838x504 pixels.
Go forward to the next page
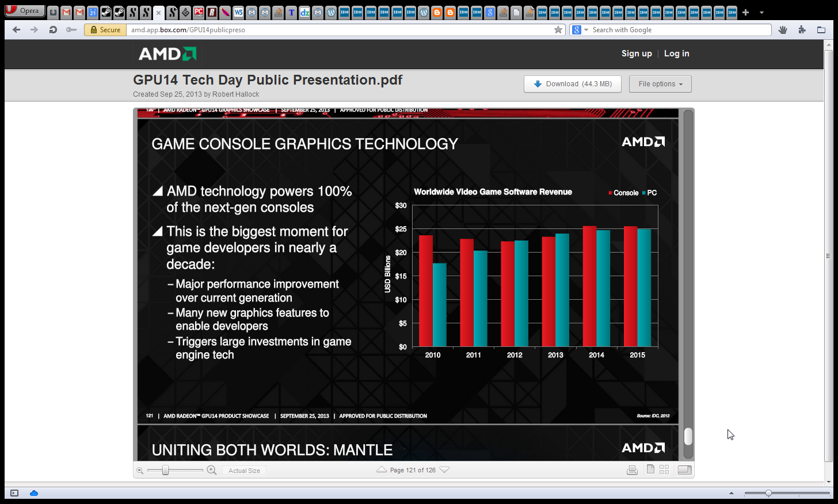click(x=35, y=30)
